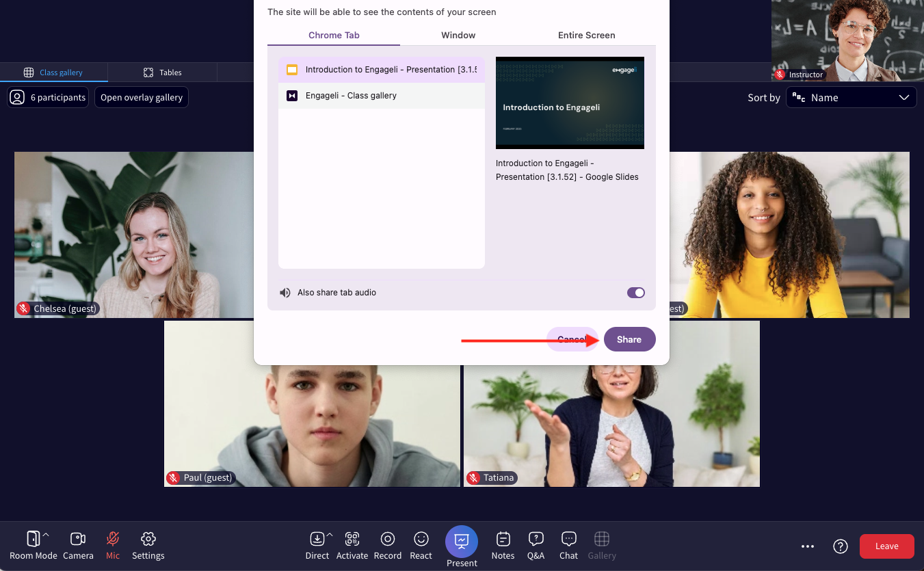Open Settings gear in bottom toolbar
Image resolution: width=924 pixels, height=571 pixels.
click(148, 546)
